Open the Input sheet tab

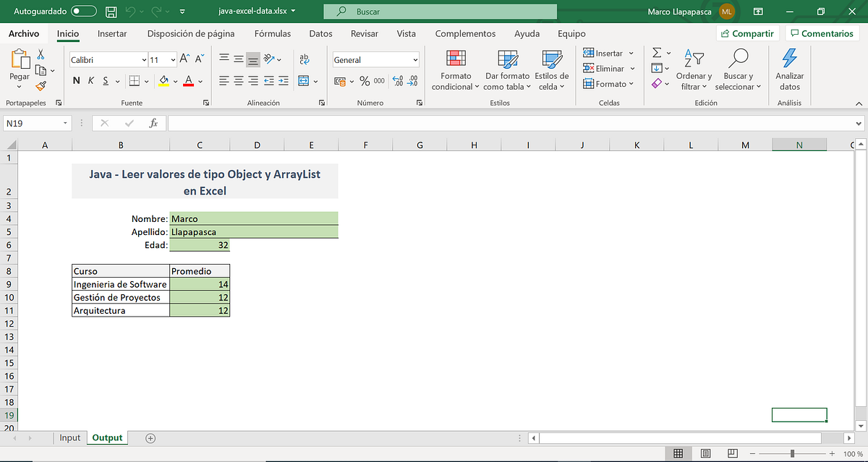click(69, 437)
